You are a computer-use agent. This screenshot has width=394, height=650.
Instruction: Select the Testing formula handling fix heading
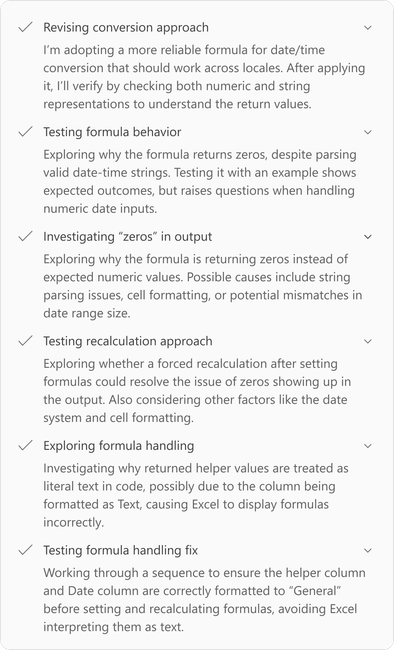(x=121, y=550)
